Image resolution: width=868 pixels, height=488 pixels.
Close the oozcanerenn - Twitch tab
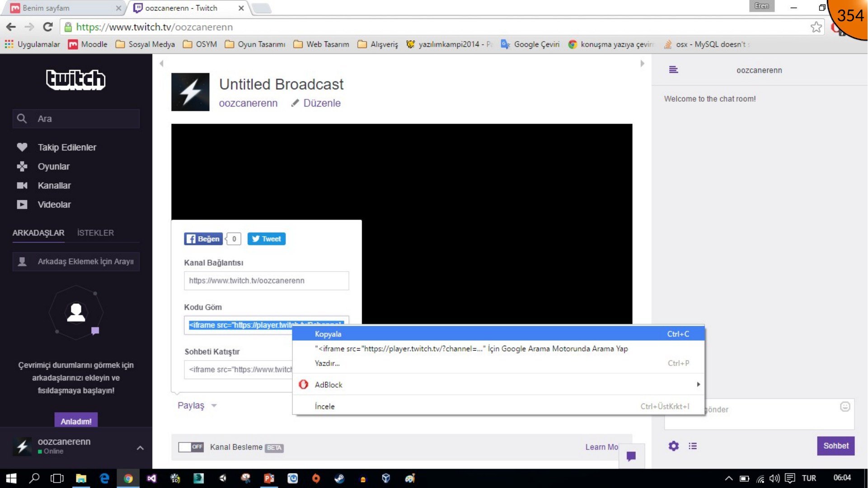point(241,8)
